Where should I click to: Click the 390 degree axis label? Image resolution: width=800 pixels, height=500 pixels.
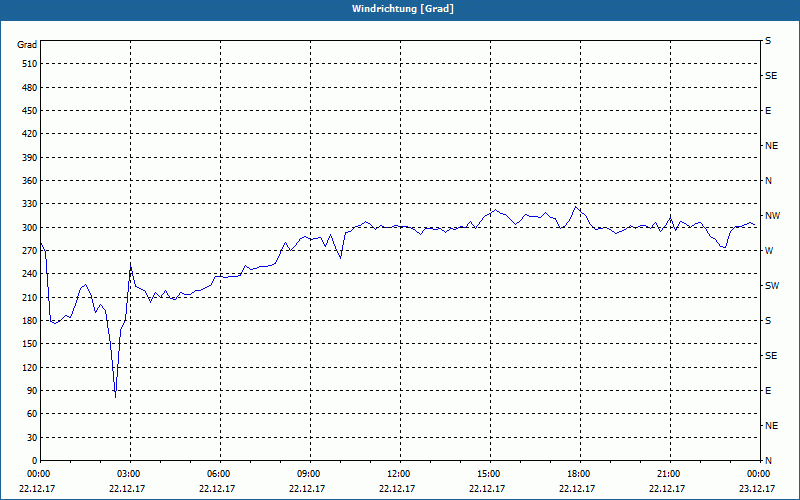[30, 158]
